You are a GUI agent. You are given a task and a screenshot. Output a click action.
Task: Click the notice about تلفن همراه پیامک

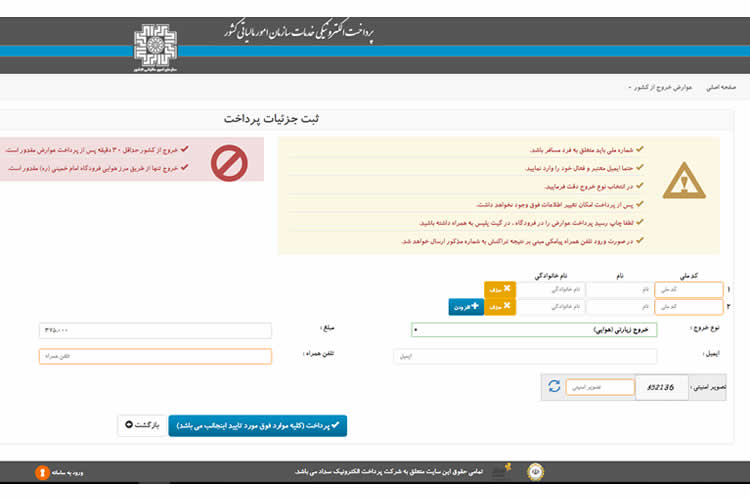click(518, 241)
